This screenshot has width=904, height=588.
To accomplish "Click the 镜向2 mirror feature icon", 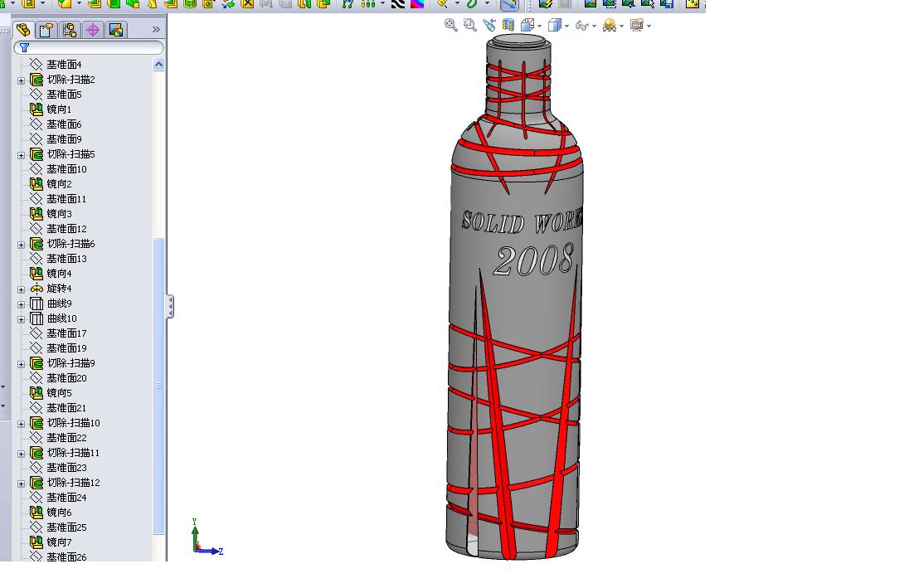I will click(x=36, y=184).
